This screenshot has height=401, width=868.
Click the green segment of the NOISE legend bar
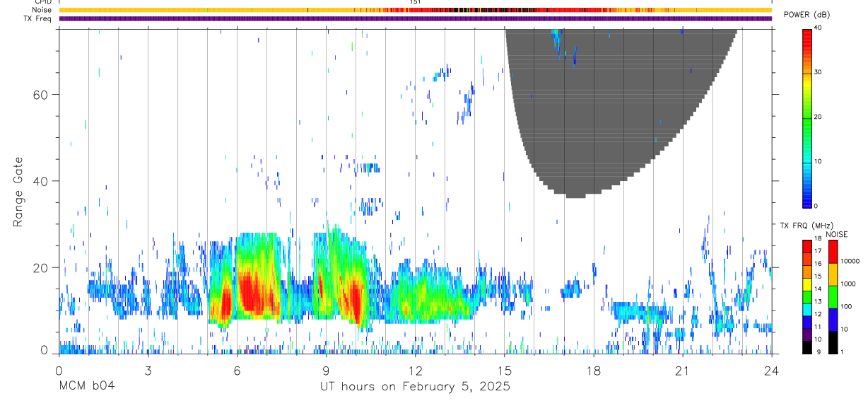[833, 297]
